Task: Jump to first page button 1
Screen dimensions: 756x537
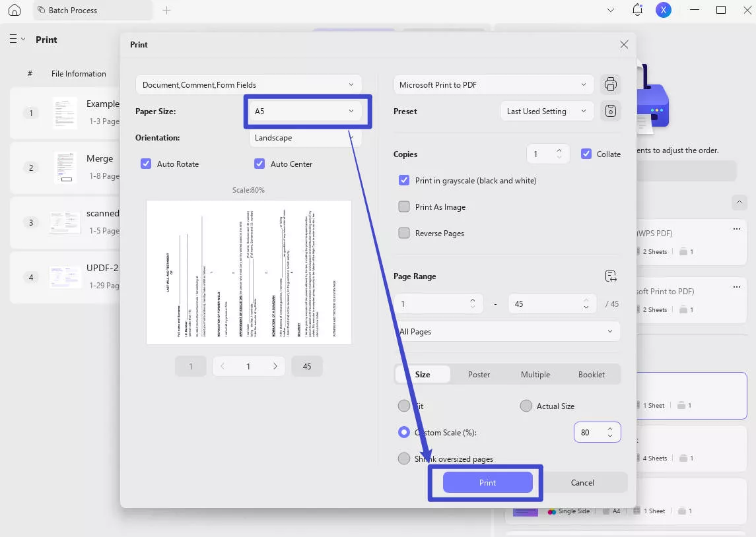Action: (x=191, y=367)
